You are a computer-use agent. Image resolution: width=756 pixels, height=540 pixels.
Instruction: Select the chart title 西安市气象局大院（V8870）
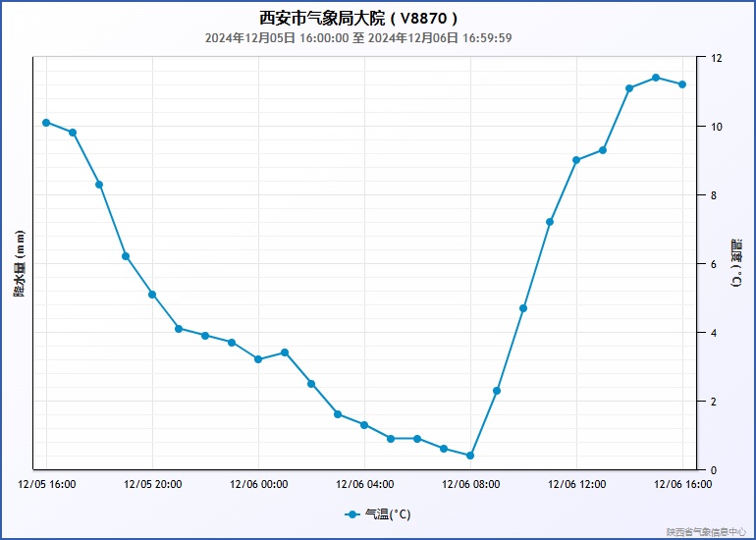coord(358,19)
